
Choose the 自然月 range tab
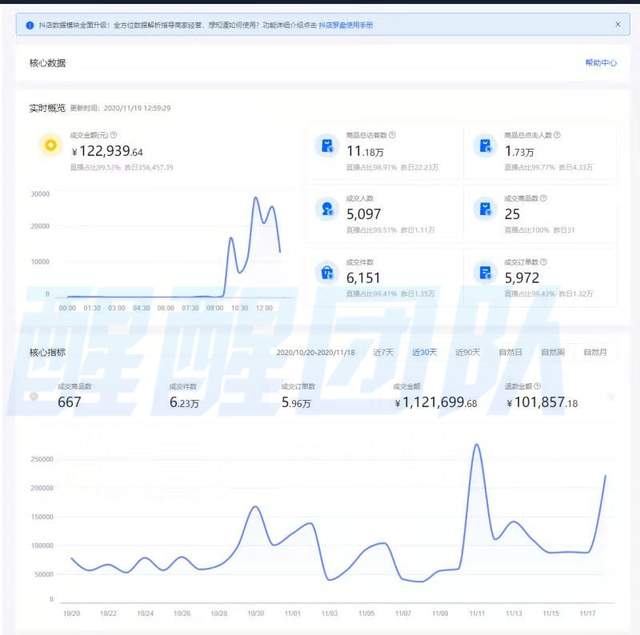594,352
